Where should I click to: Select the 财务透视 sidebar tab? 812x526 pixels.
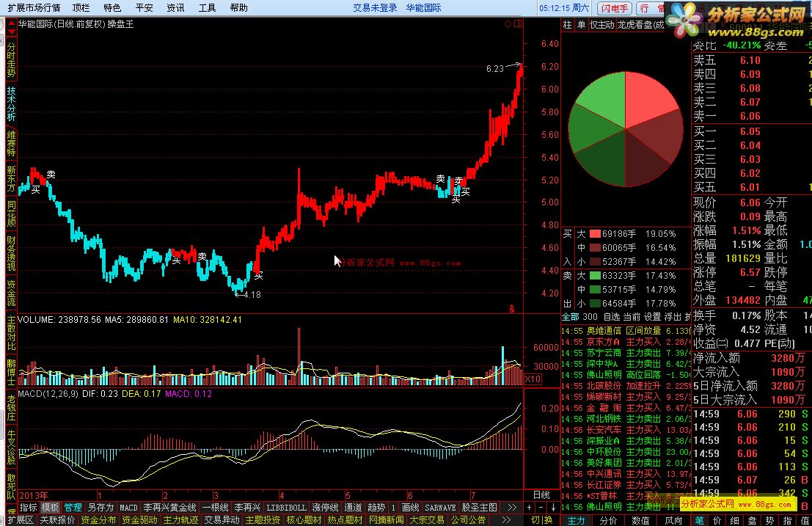[x=11, y=254]
